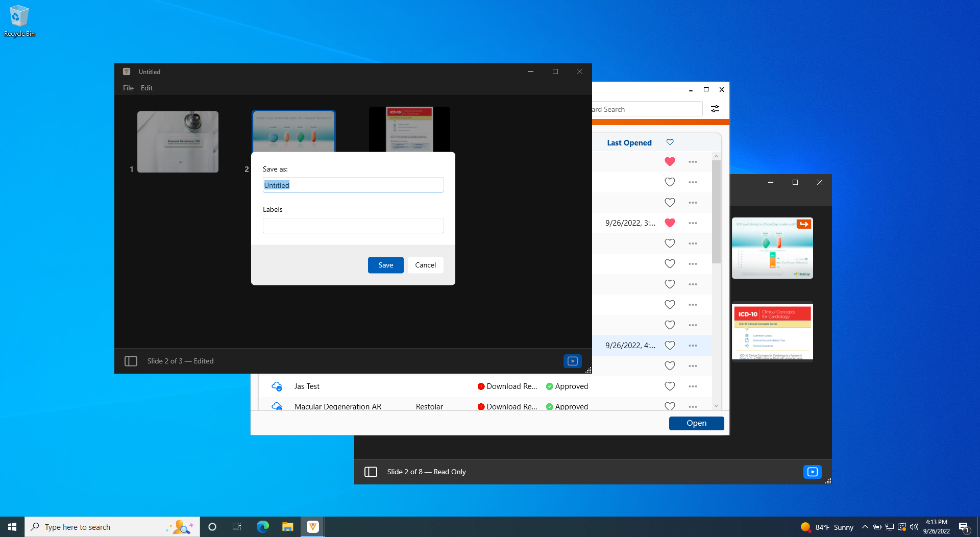Click play button in Read Only window
980x537 pixels.
tap(812, 472)
